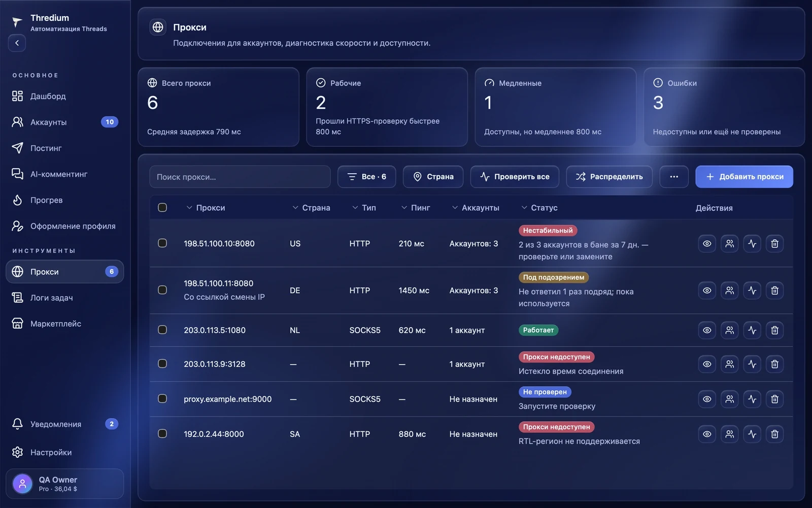The height and width of the screenshot is (508, 812).
Task: Delete proxy 198.51.100.10:8080
Action: pos(774,244)
